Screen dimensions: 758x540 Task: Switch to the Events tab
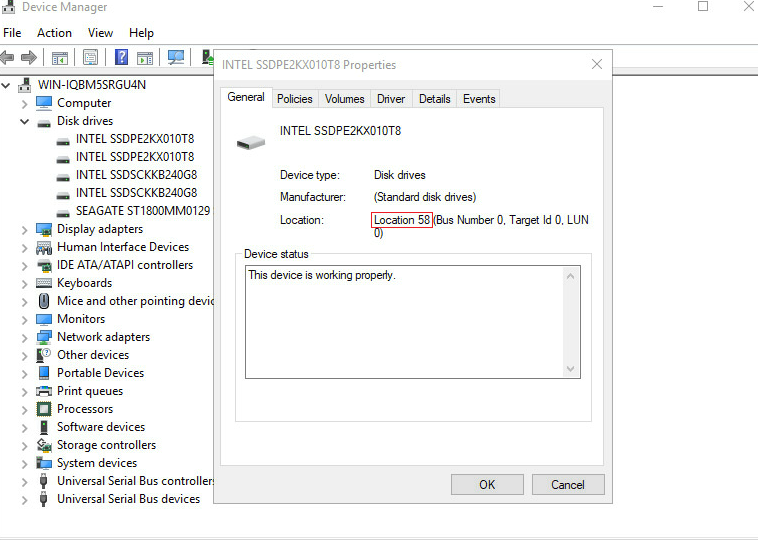click(x=479, y=99)
